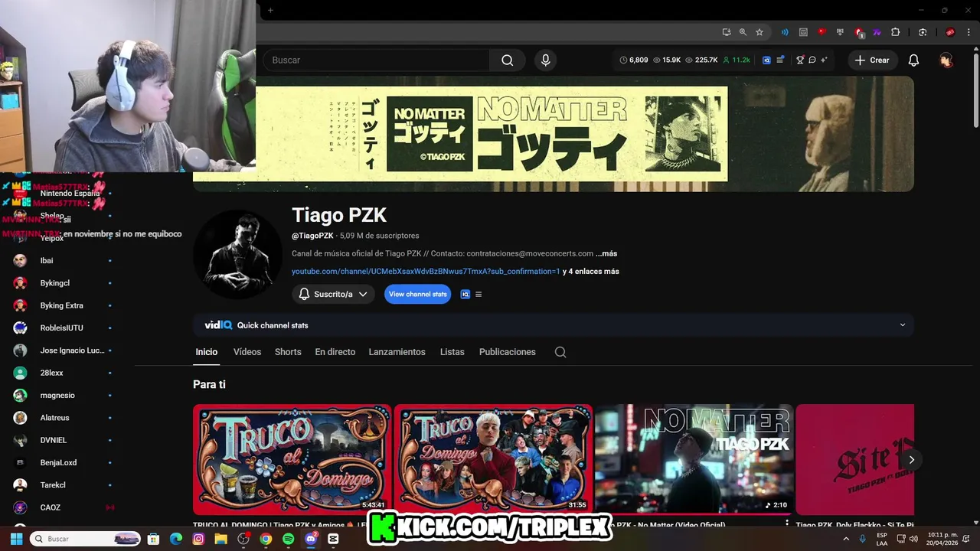
Task: Open the Suscrito/a subscription dropdown
Action: 333,294
